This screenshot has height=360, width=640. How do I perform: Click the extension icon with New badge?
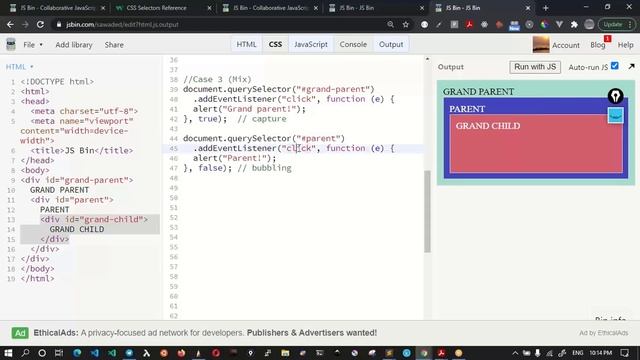click(x=514, y=25)
